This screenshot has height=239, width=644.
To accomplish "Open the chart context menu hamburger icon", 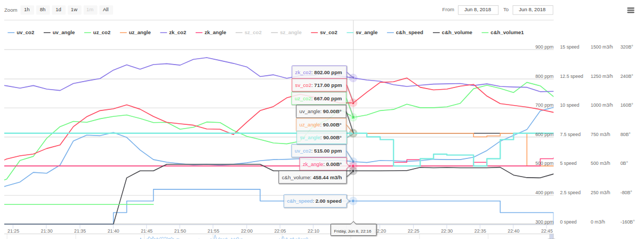I will 631,10.
